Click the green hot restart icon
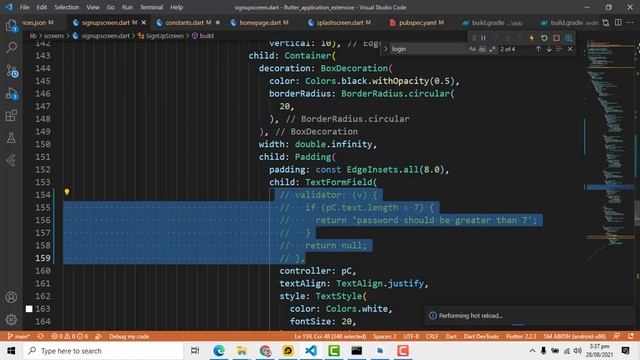640x360 pixels. pyautogui.click(x=544, y=38)
